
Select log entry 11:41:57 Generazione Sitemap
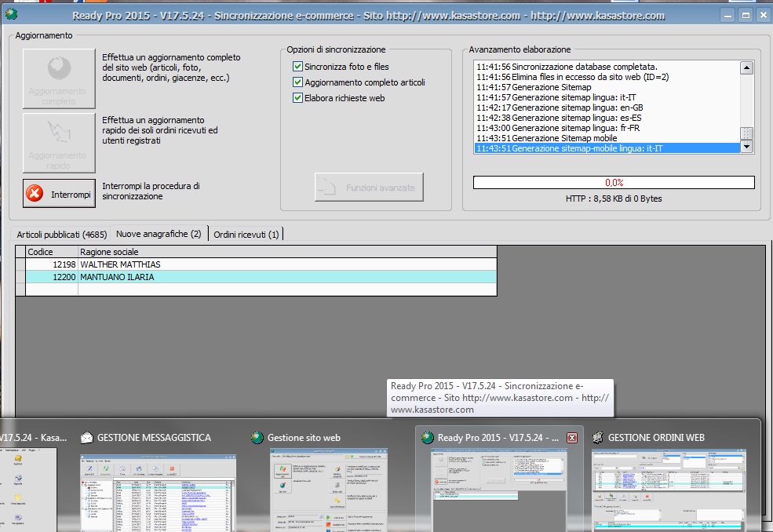(x=607, y=87)
